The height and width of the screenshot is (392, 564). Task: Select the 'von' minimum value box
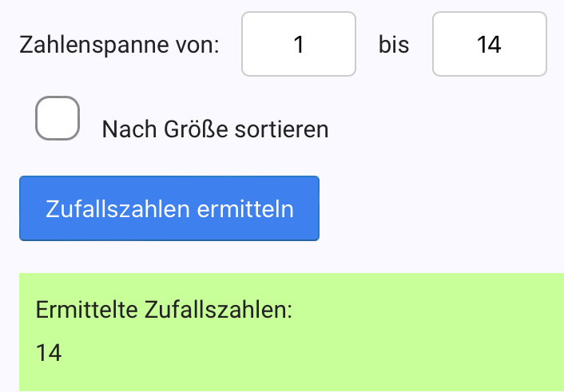(299, 44)
